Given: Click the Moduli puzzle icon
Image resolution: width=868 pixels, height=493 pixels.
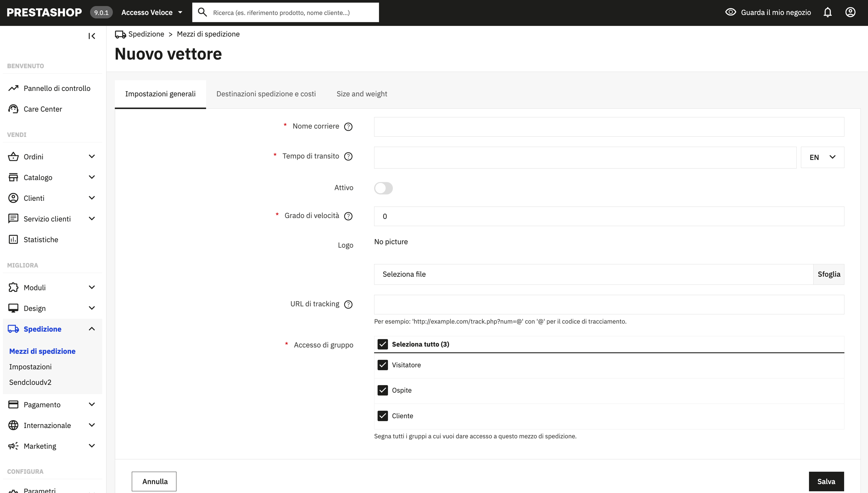Looking at the screenshot, I should point(13,287).
